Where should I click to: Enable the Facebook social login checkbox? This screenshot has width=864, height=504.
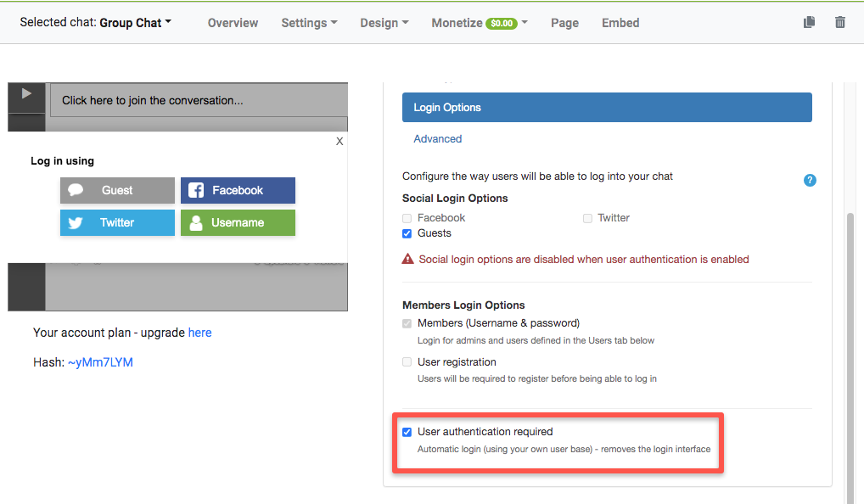click(x=407, y=218)
